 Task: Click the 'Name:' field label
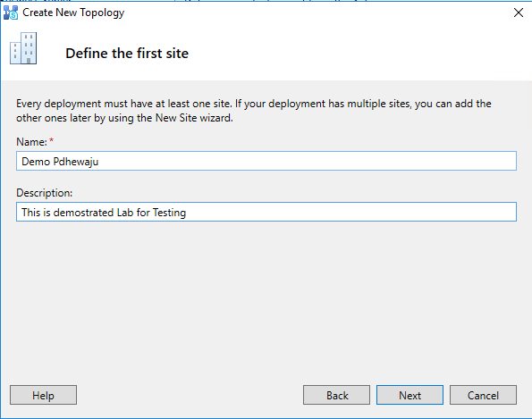pos(31,142)
